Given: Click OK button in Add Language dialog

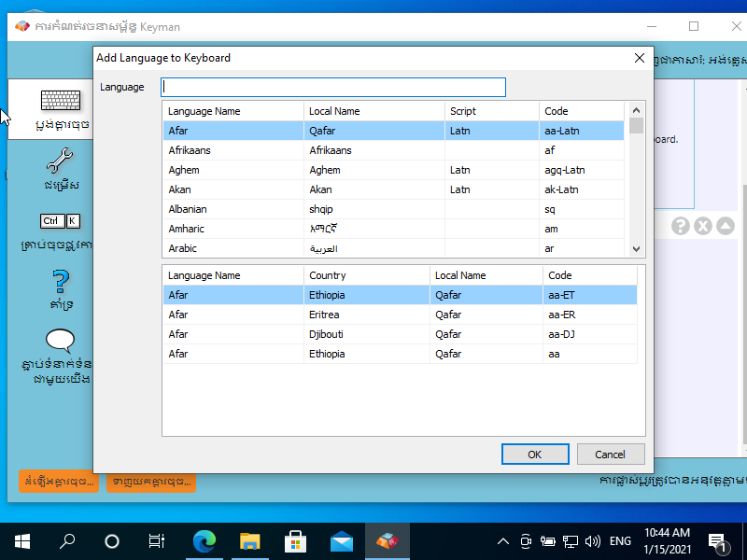Looking at the screenshot, I should tap(535, 455).
